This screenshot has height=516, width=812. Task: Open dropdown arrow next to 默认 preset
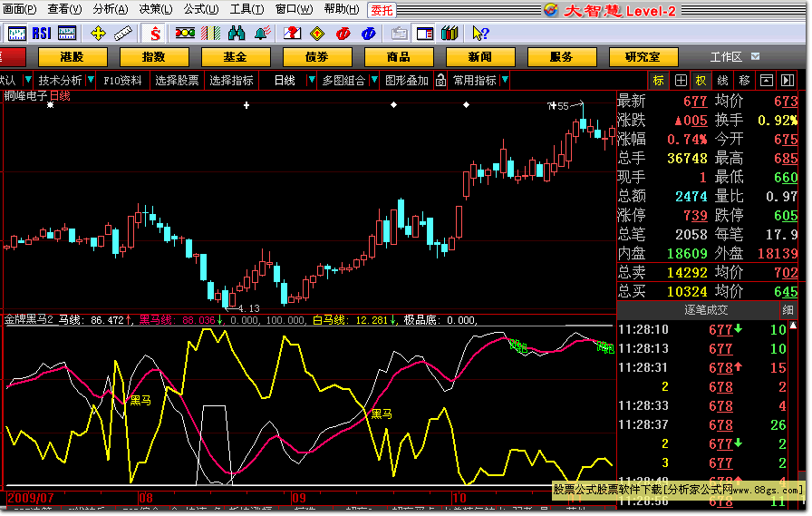click(x=28, y=81)
